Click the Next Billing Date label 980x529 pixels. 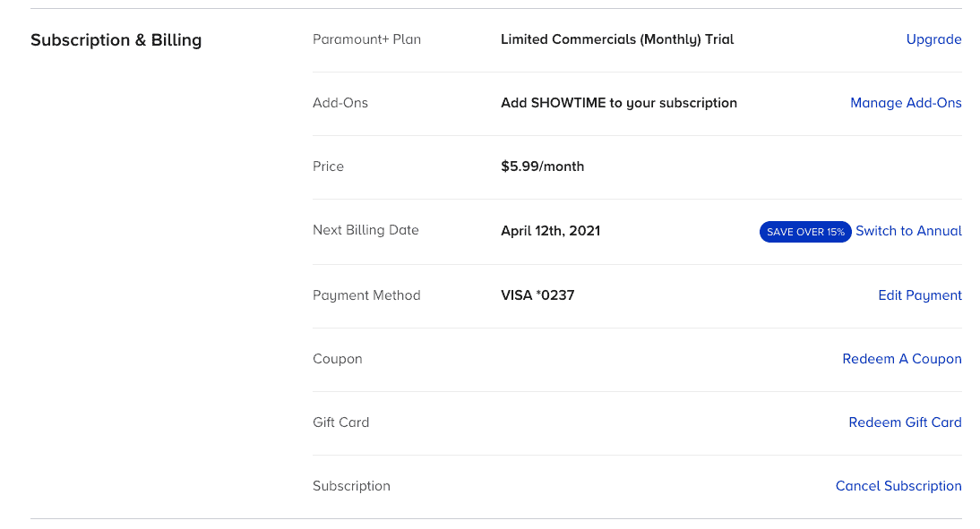pos(365,230)
